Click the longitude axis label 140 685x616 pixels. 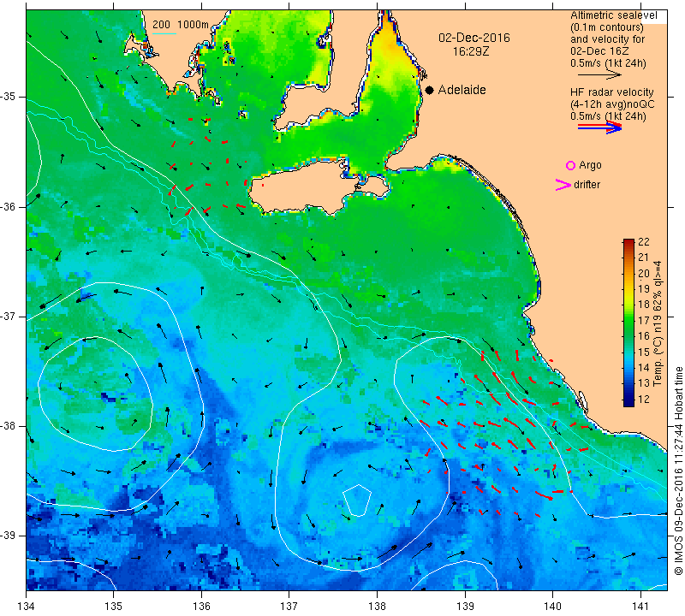click(x=552, y=606)
